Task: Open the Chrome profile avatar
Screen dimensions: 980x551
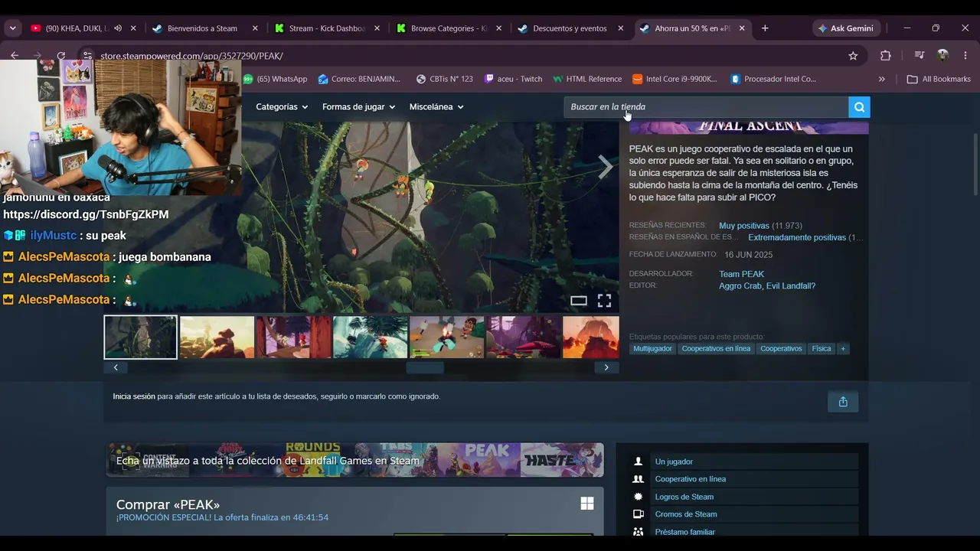Action: click(x=942, y=56)
